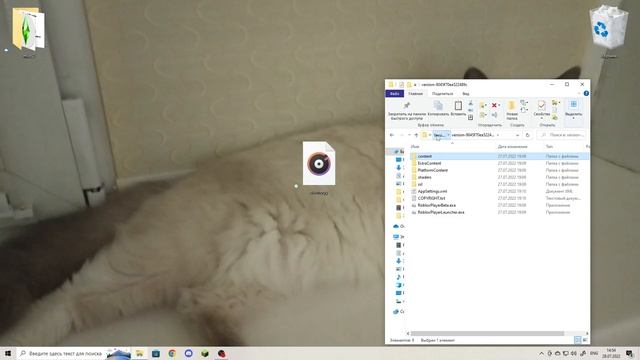Image resolution: width=640 pixels, height=360 pixels.
Task: Open Discord from the taskbar
Action: [189, 353]
